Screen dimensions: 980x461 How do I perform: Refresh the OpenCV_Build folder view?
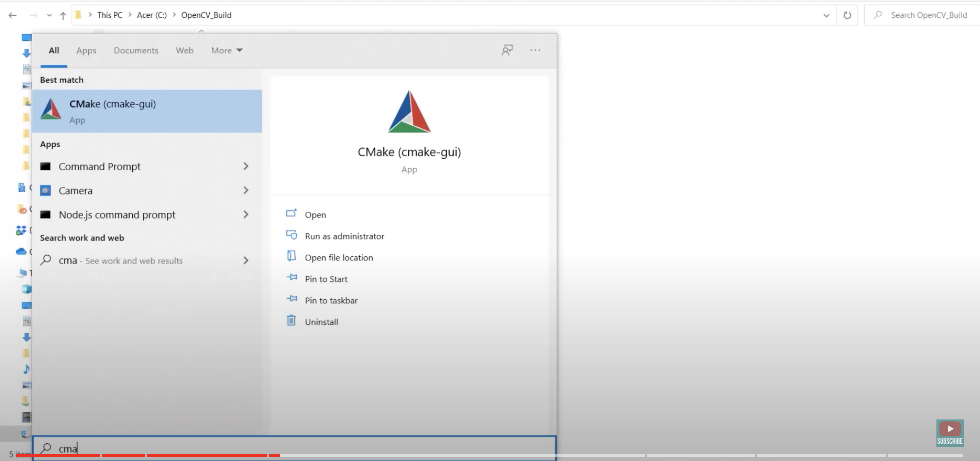(x=847, y=15)
